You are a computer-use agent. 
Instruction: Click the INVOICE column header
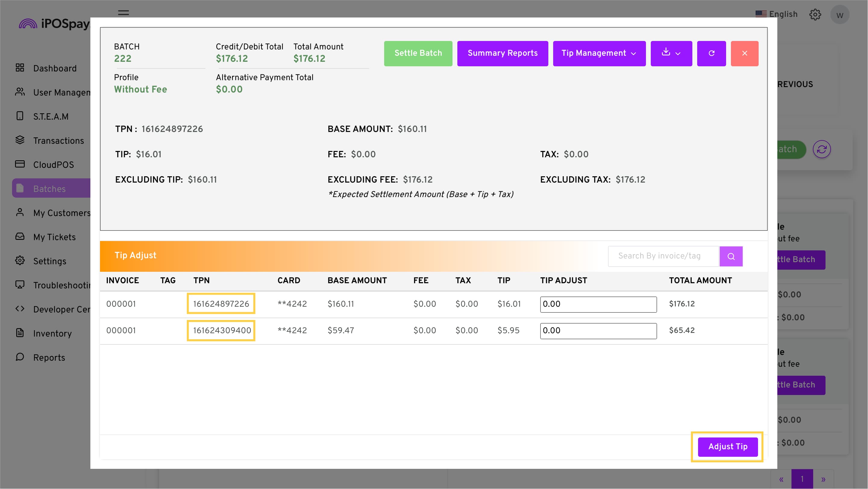[123, 281]
